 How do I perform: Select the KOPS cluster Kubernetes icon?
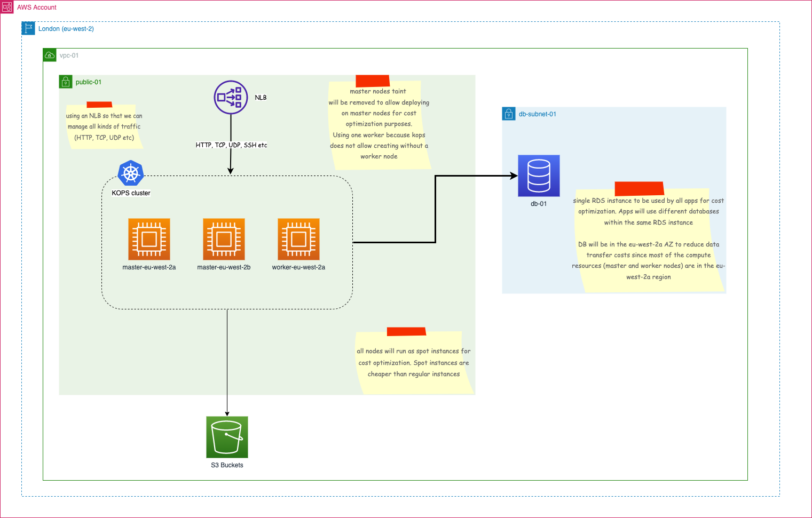pos(131,173)
